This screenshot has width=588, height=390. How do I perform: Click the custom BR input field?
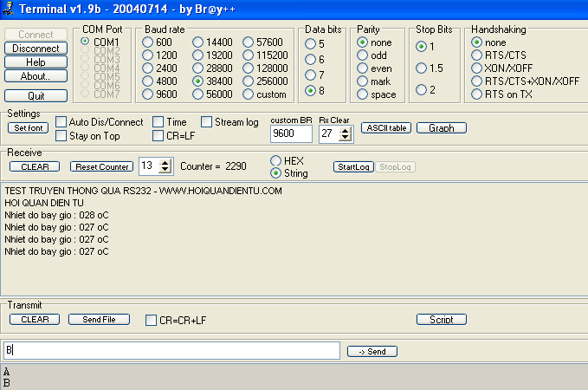click(291, 133)
